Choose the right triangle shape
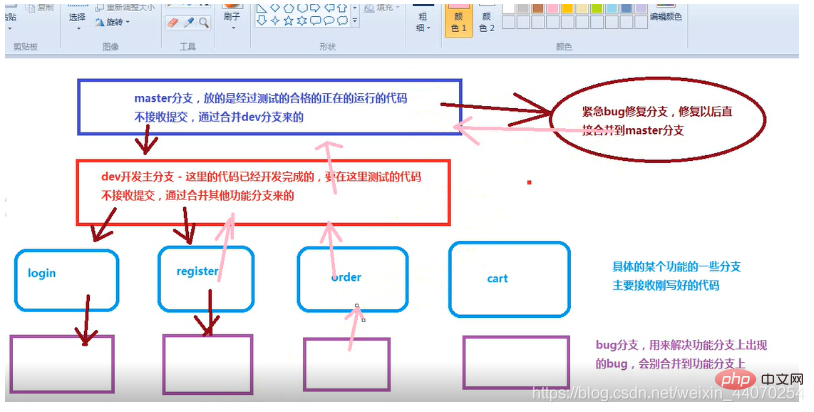This screenshot has width=814, height=412. 262,8
